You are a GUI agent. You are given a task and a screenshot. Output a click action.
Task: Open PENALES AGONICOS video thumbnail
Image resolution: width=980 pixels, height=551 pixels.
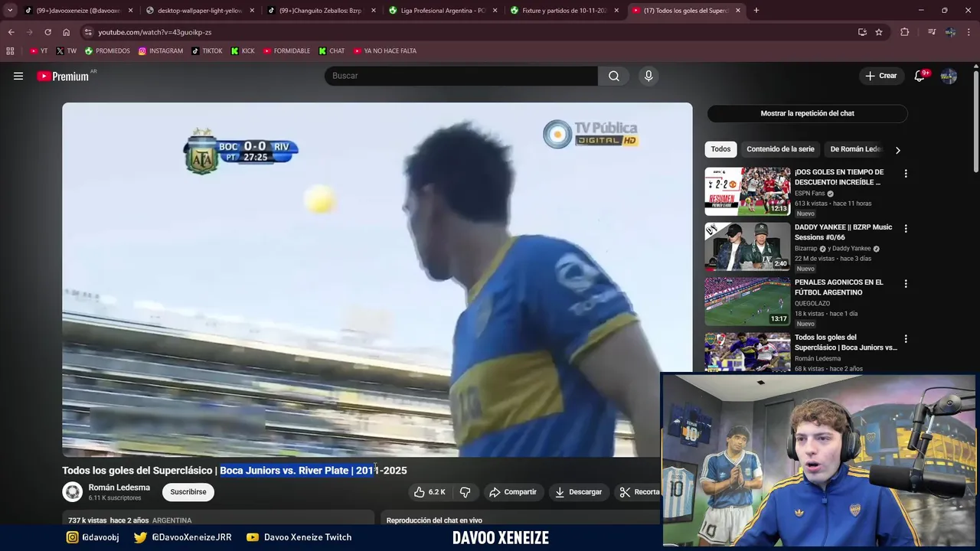point(747,302)
